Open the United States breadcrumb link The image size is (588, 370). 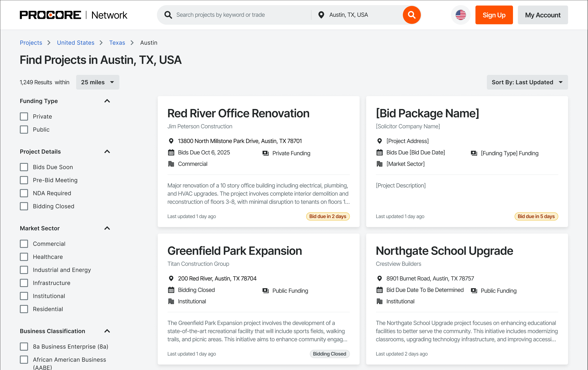[x=75, y=43]
